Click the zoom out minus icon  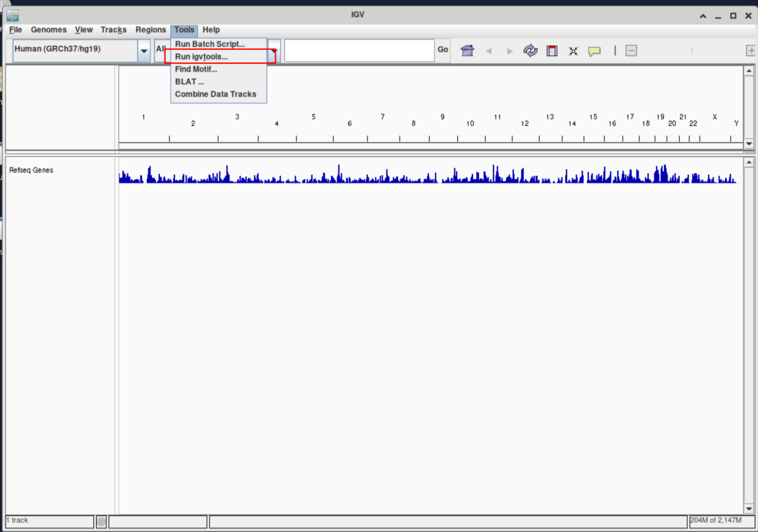click(x=631, y=51)
